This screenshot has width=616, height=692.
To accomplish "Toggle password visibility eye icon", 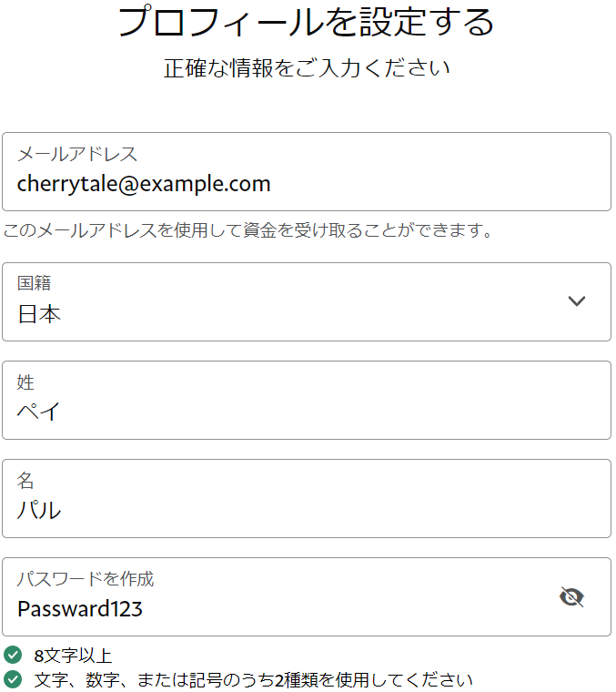I will (x=571, y=597).
